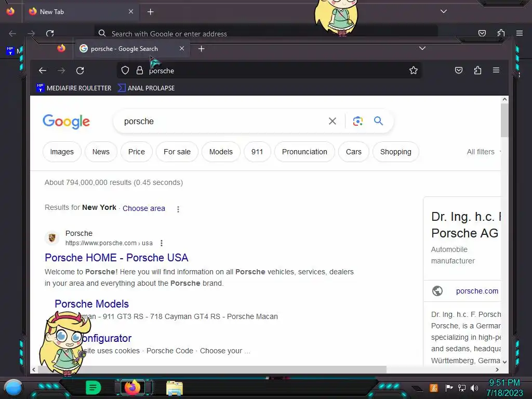Open Extensions in the front window

click(477, 70)
